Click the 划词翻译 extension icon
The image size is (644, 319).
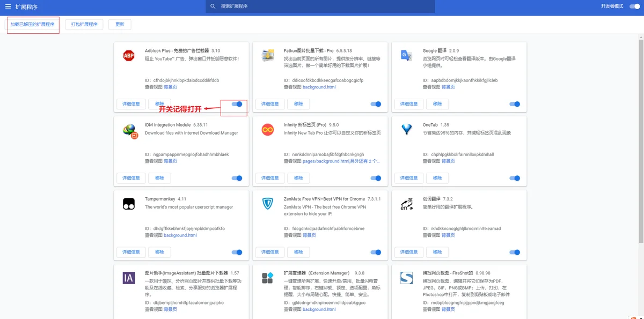pos(406,204)
